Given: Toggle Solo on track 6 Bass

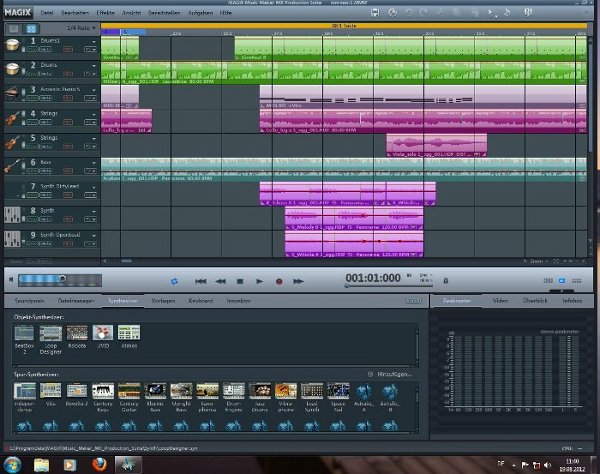Looking at the screenshot, I should coord(32,171).
